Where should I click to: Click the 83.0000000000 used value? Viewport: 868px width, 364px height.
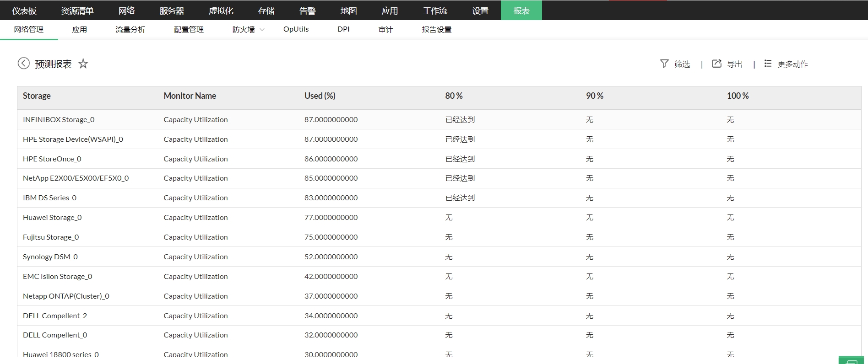pos(331,198)
